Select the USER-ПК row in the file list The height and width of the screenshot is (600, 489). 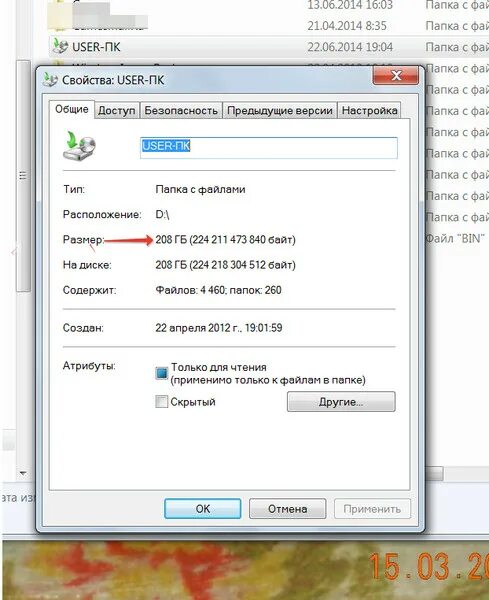(x=269, y=46)
